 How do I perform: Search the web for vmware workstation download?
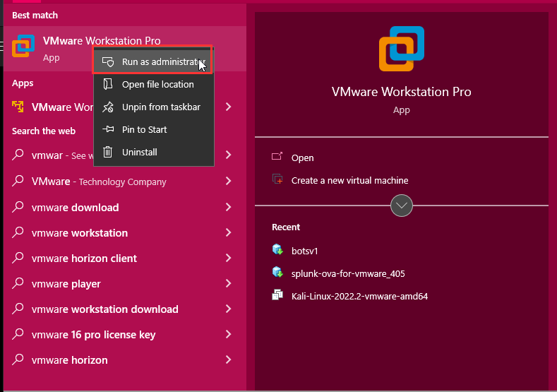(x=104, y=309)
